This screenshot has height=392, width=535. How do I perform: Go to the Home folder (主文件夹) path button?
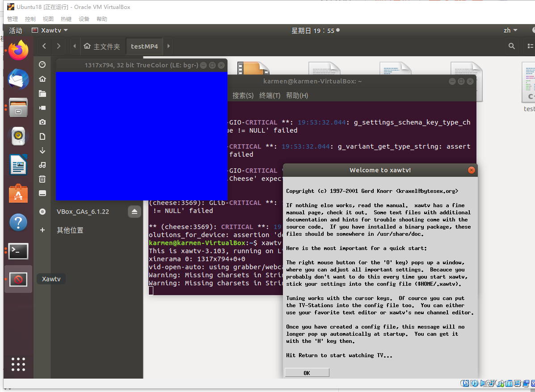[x=102, y=46]
